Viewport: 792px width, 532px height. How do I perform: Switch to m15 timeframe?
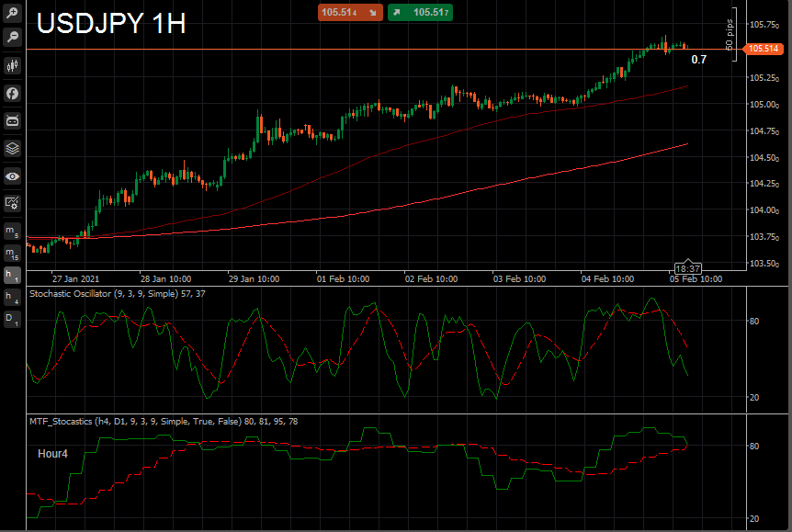[12, 253]
